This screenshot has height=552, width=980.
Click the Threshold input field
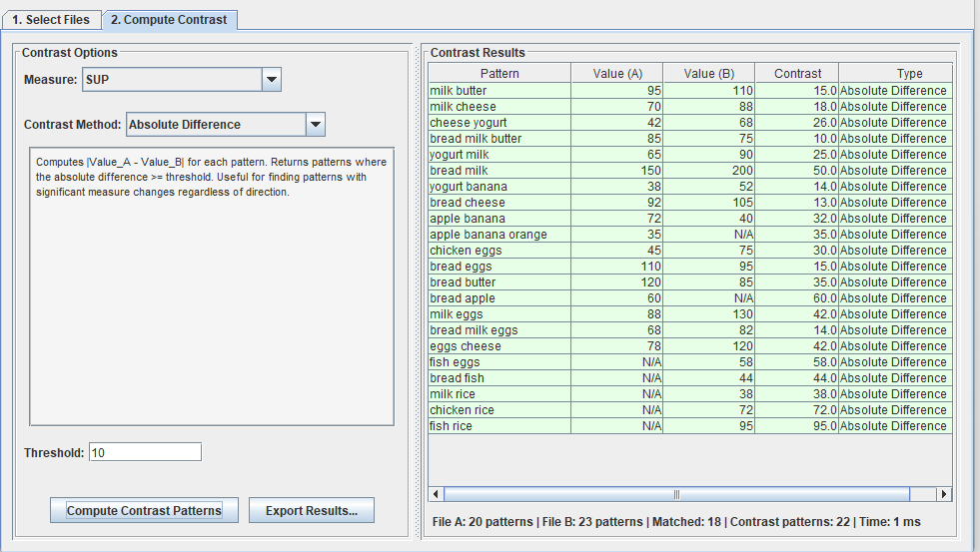(x=145, y=452)
